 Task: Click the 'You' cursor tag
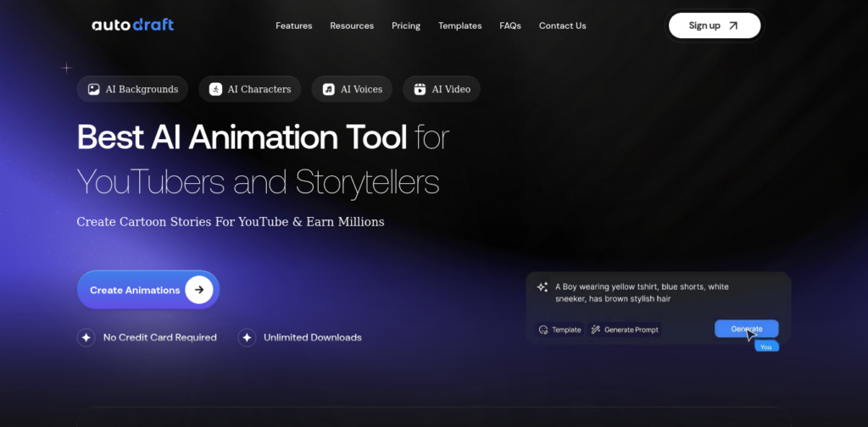click(766, 347)
